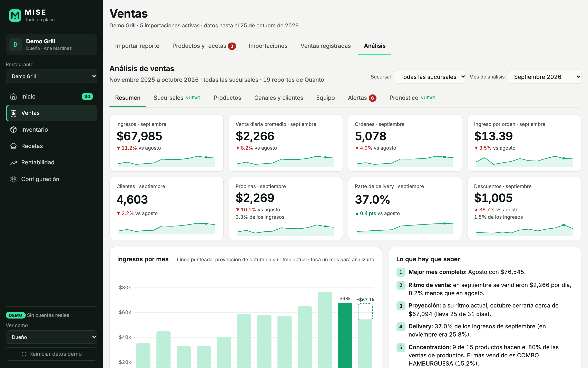Viewport: 588px width, 368px height.
Task: Click the Descuentos septiembre $1,005 card
Action: coord(524,209)
